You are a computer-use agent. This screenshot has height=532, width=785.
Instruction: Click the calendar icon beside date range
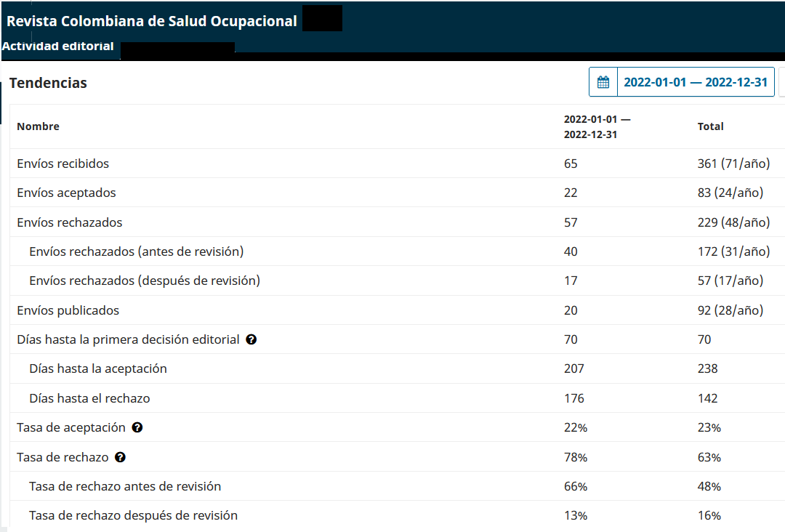(603, 82)
